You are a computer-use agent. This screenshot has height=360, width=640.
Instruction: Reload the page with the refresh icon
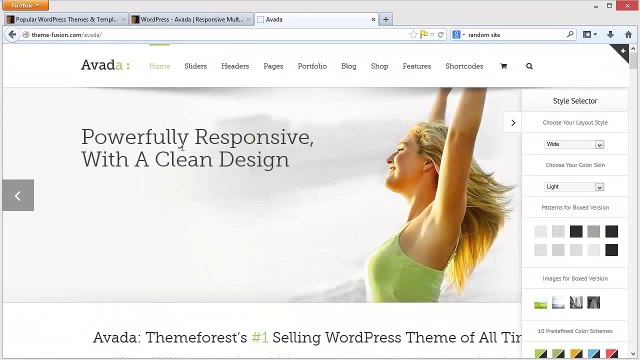[x=440, y=35]
